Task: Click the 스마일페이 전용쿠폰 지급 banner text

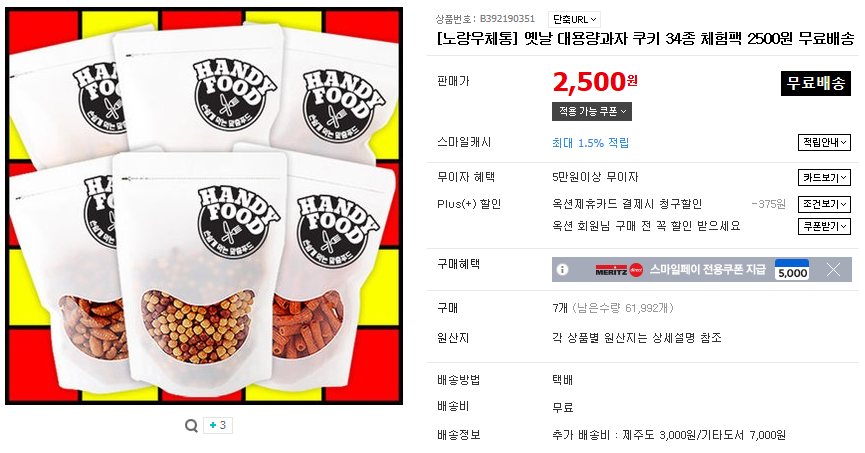Action: (x=707, y=270)
